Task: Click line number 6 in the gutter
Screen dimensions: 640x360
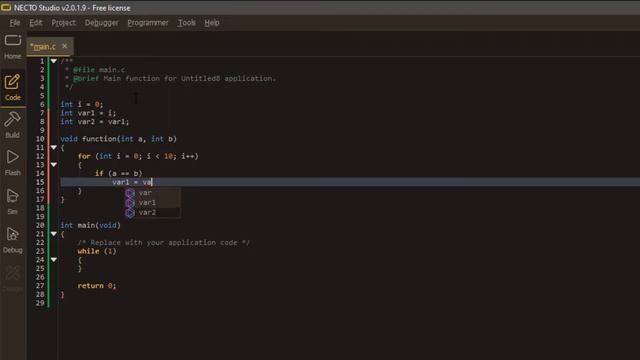Action: coord(42,104)
